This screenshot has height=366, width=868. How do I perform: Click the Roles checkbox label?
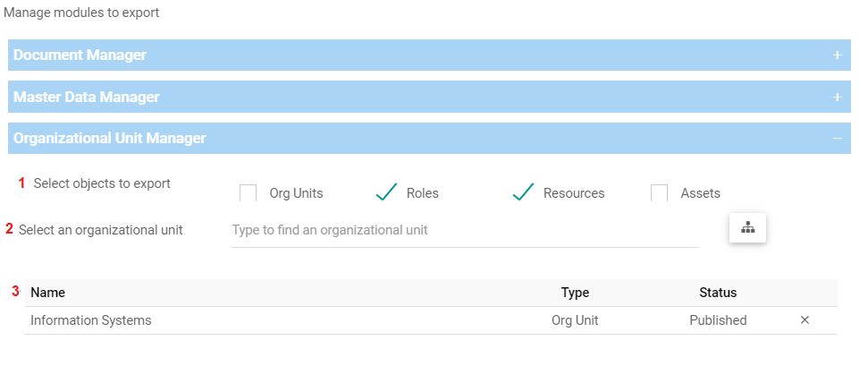(423, 193)
